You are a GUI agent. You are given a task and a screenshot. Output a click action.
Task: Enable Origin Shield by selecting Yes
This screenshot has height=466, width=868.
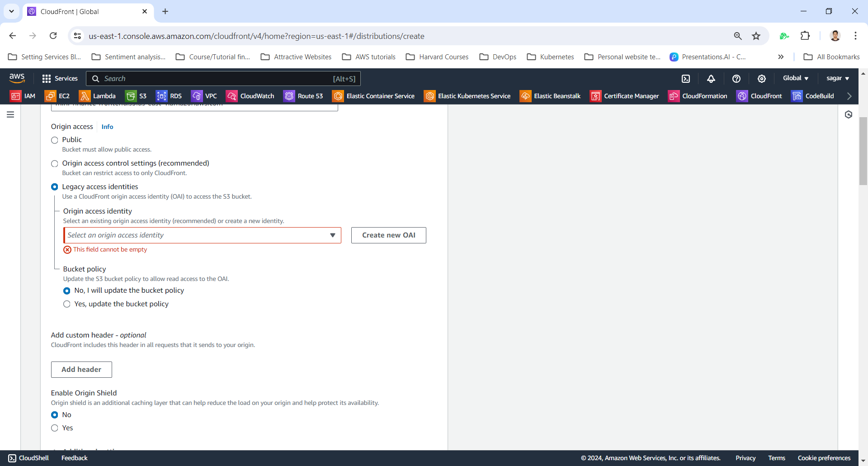coord(55,428)
